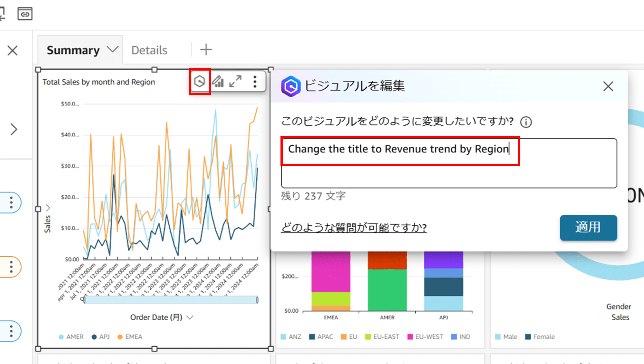Click the Gender Sales donut label
This screenshot has height=364, width=644.
click(619, 312)
